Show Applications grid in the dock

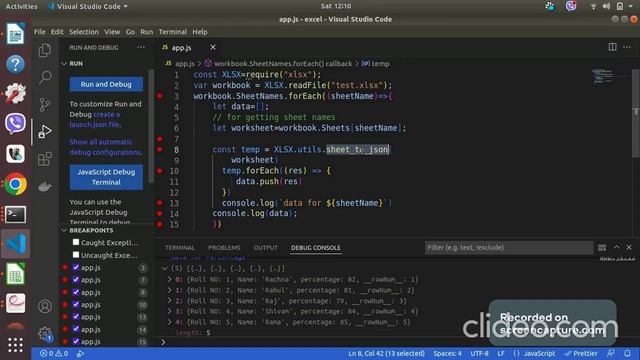coord(16,345)
